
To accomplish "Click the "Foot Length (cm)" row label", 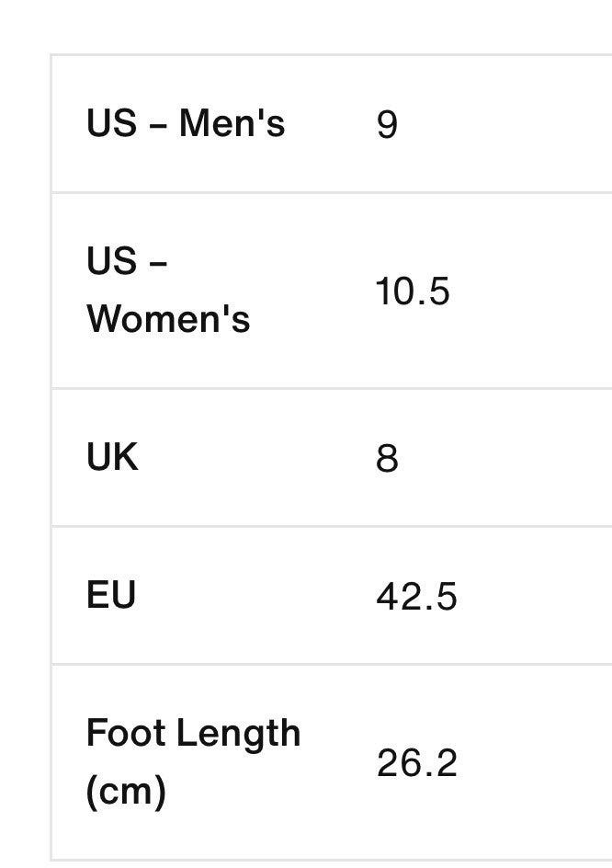I will (x=193, y=761).
